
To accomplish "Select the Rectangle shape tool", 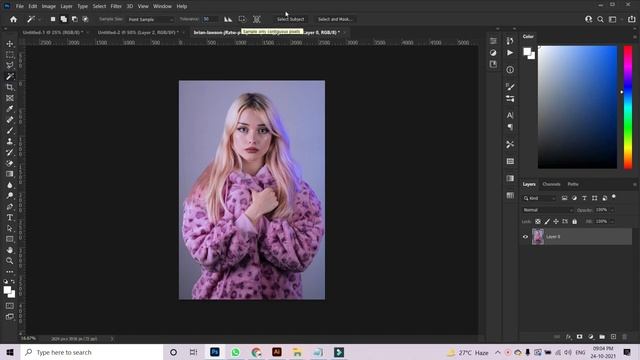I will (10, 239).
